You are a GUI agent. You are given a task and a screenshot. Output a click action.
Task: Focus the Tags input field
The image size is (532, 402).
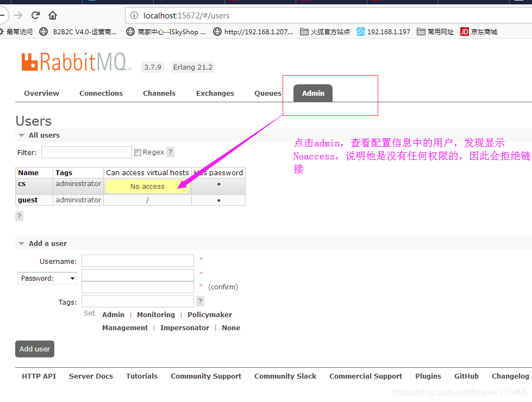(x=137, y=301)
